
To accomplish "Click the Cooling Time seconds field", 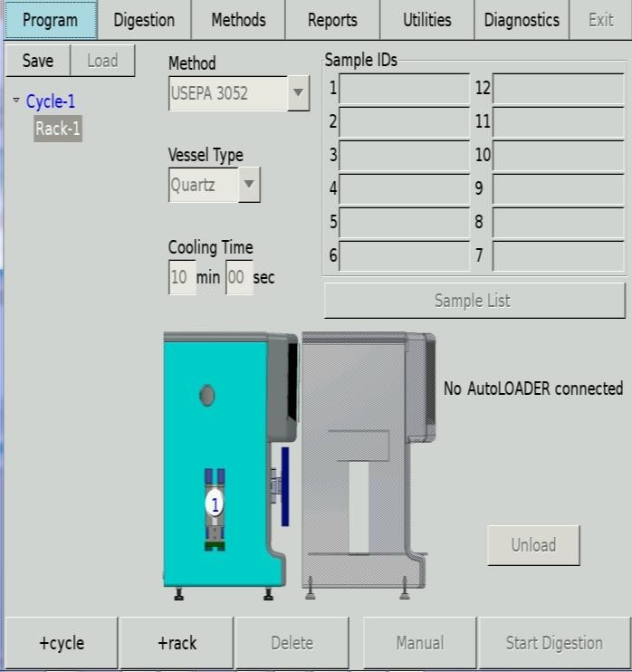I will (238, 278).
